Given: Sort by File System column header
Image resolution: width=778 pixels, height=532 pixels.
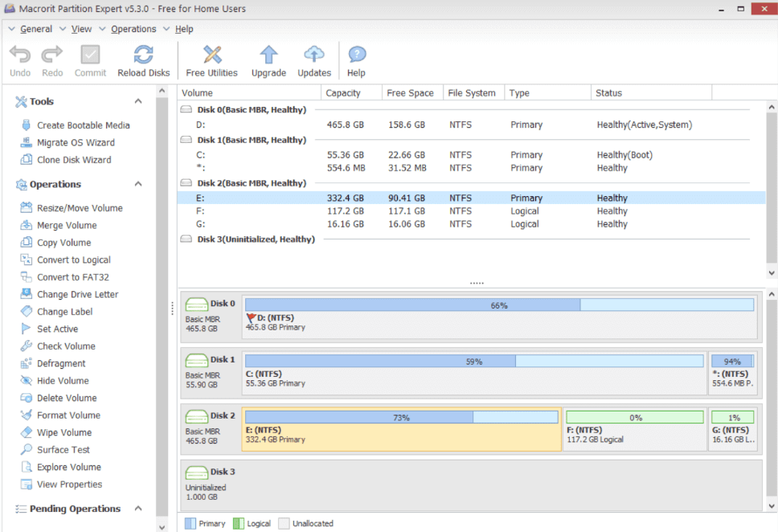Looking at the screenshot, I should [x=473, y=92].
